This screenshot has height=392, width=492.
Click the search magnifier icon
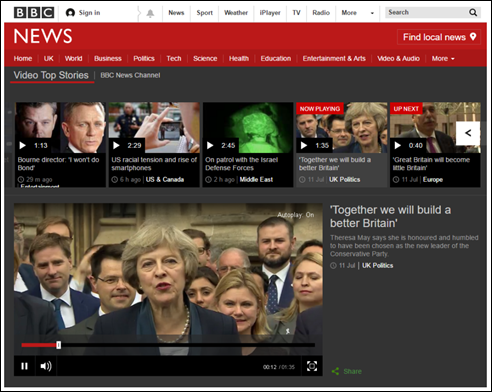(473, 13)
